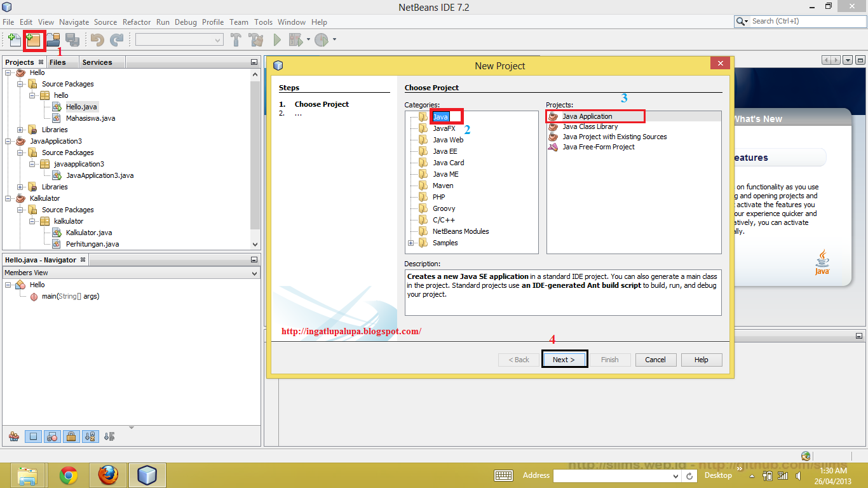Open the Navigate menu
Screen dimensions: 868x488
pyautogui.click(x=74, y=22)
